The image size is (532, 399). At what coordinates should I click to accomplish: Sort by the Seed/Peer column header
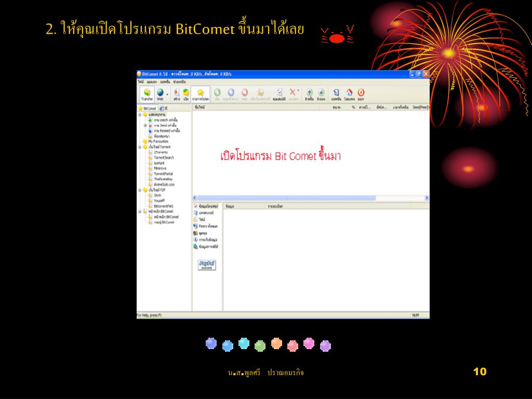coord(420,107)
